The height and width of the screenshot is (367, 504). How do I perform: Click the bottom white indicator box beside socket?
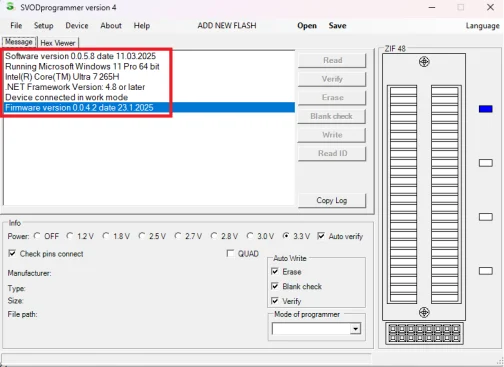(485, 271)
